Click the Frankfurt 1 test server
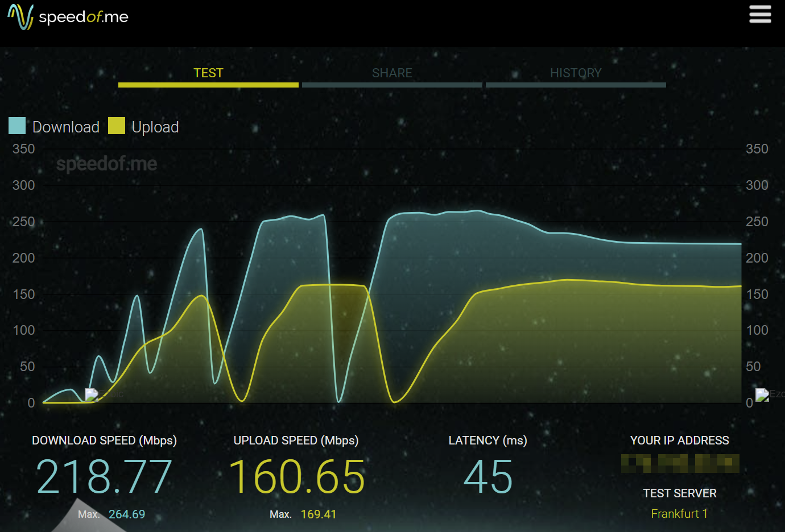The width and height of the screenshot is (785, 532). coord(679,514)
